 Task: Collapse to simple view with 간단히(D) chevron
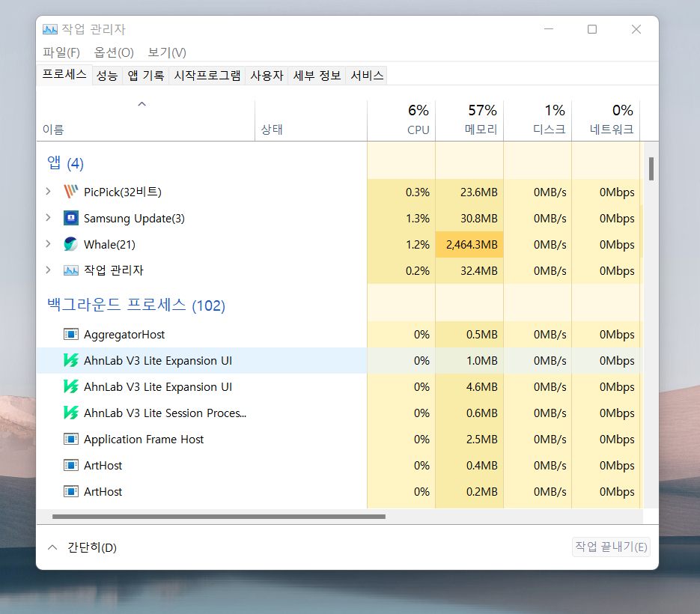(52, 547)
